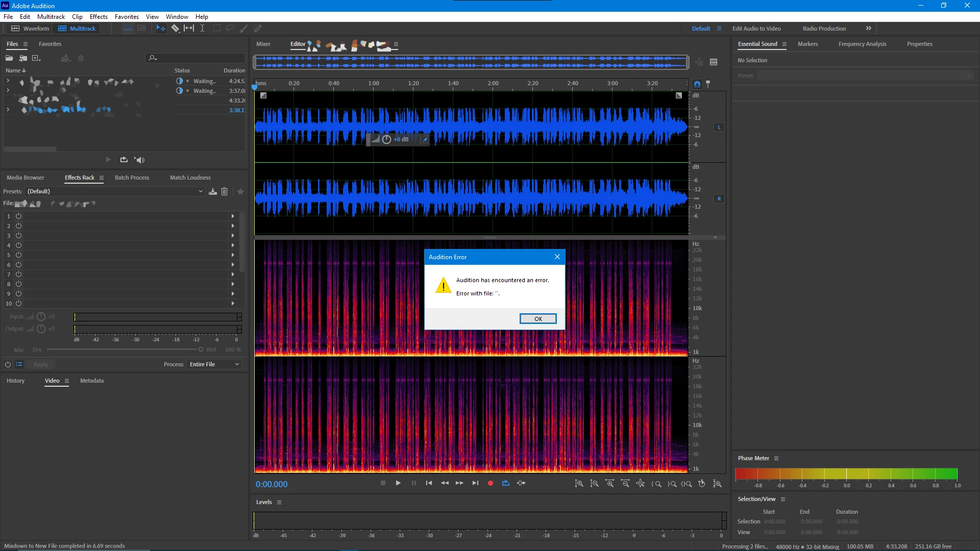This screenshot has width=980, height=551.
Task: Select the Razor tool in toolbar
Action: pyautogui.click(x=175, y=29)
